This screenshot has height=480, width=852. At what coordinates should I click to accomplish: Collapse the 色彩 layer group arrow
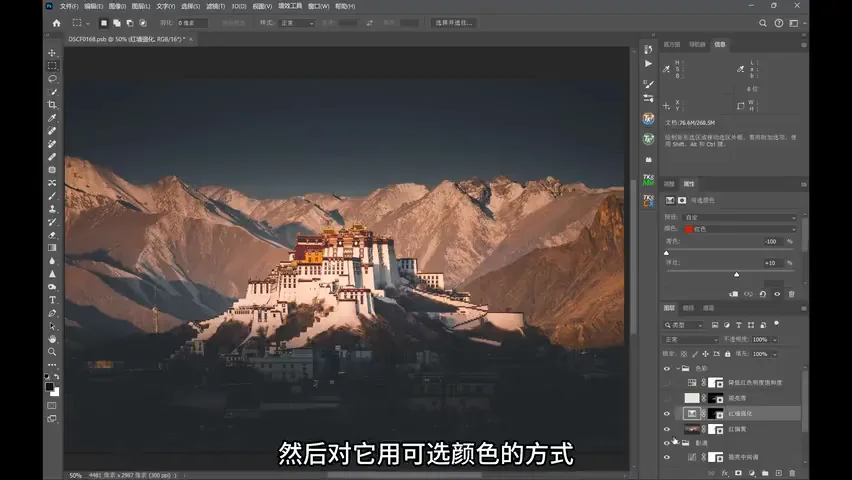[x=678, y=369]
